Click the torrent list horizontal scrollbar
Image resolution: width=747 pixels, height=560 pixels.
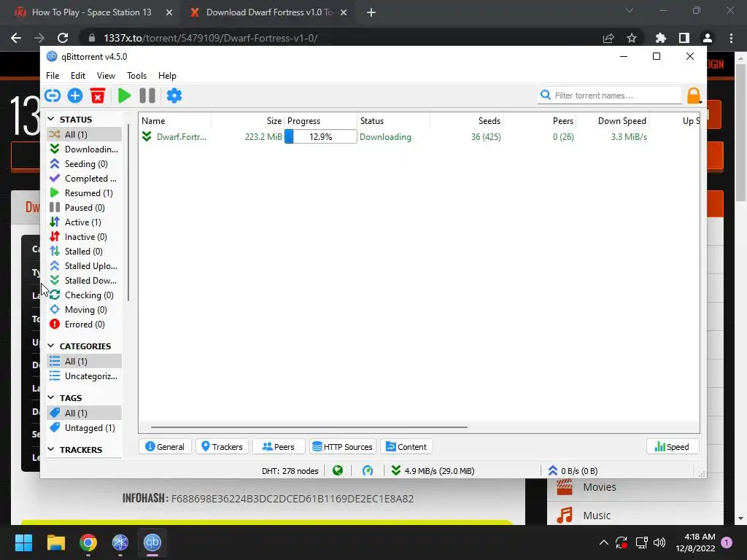tap(309, 427)
